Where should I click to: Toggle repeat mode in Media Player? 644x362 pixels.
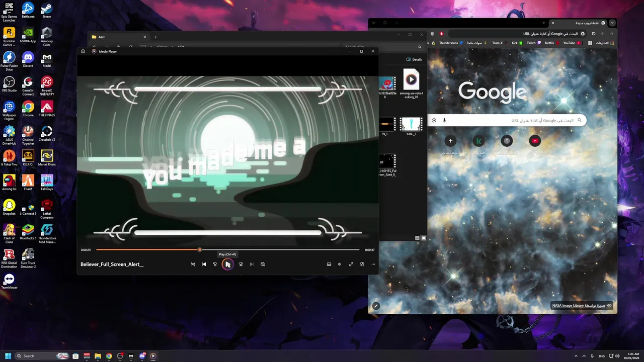point(263,264)
